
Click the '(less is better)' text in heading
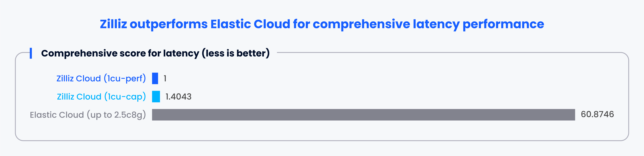point(236,53)
